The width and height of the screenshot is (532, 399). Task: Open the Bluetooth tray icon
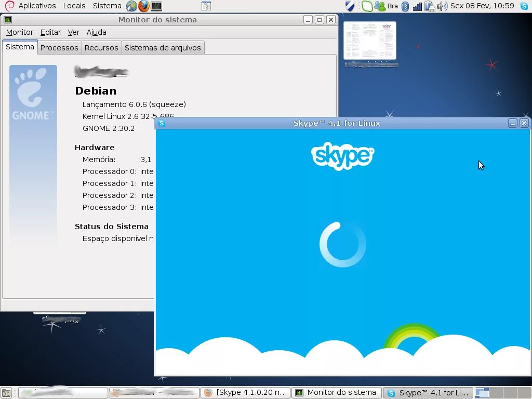[405, 6]
